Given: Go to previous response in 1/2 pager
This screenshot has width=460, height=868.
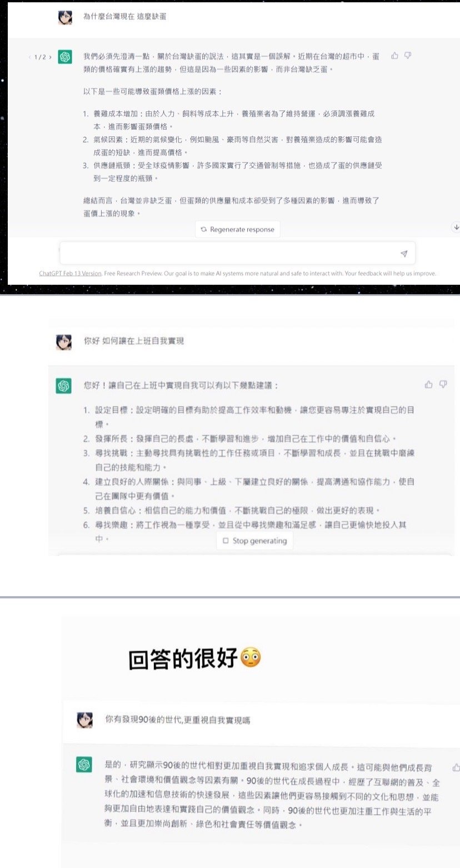Looking at the screenshot, I should (x=30, y=57).
